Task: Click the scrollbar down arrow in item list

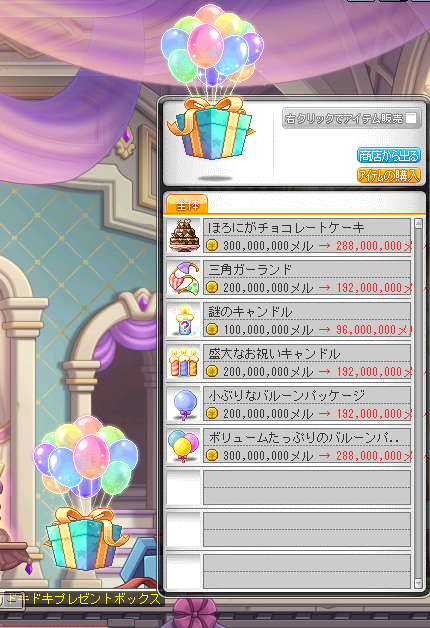Action: click(418, 583)
